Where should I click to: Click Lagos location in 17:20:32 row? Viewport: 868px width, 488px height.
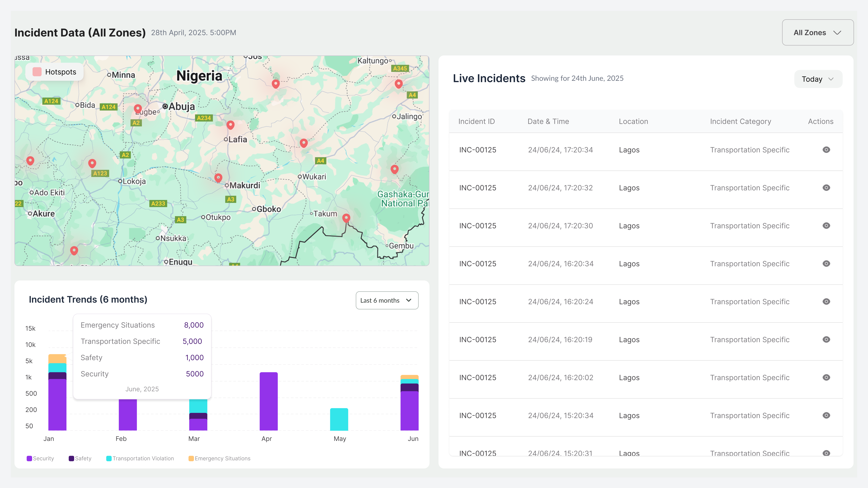[x=629, y=188]
